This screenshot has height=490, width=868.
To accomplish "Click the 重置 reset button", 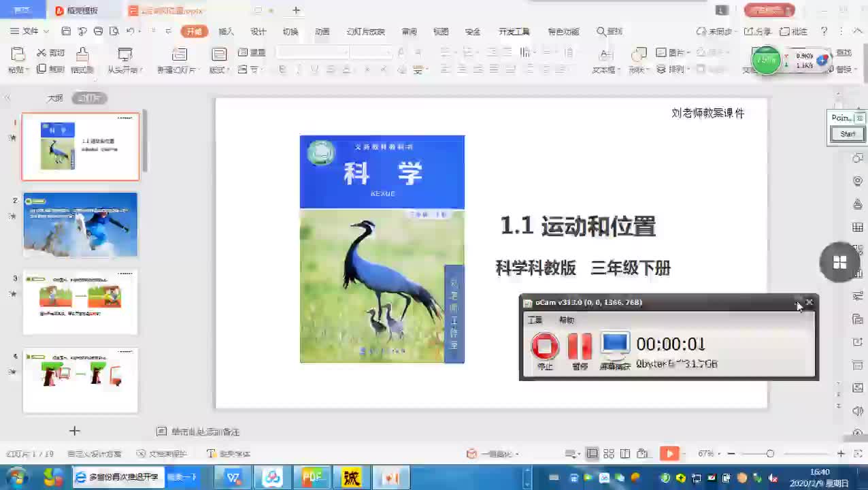I will 252,53.
